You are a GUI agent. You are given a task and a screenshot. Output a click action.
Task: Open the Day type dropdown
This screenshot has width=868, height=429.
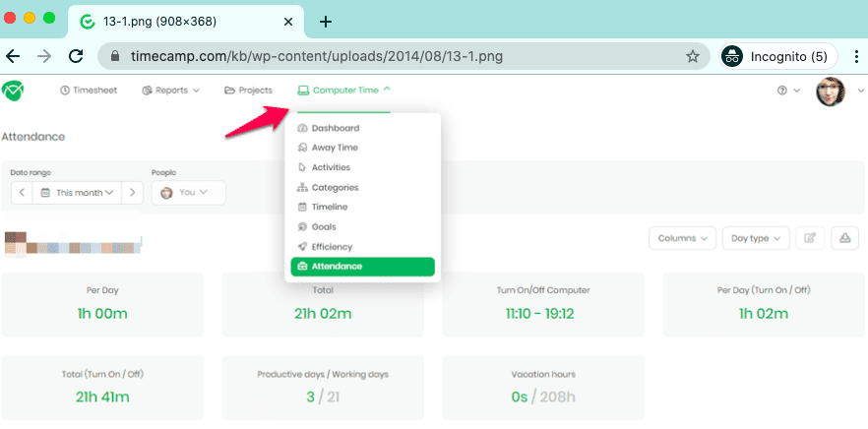[756, 238]
